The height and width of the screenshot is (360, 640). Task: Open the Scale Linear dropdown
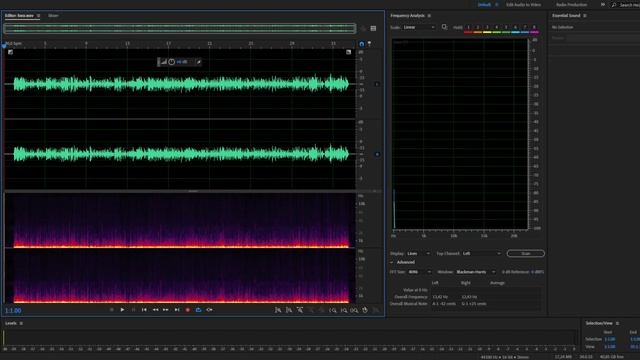[x=419, y=27]
